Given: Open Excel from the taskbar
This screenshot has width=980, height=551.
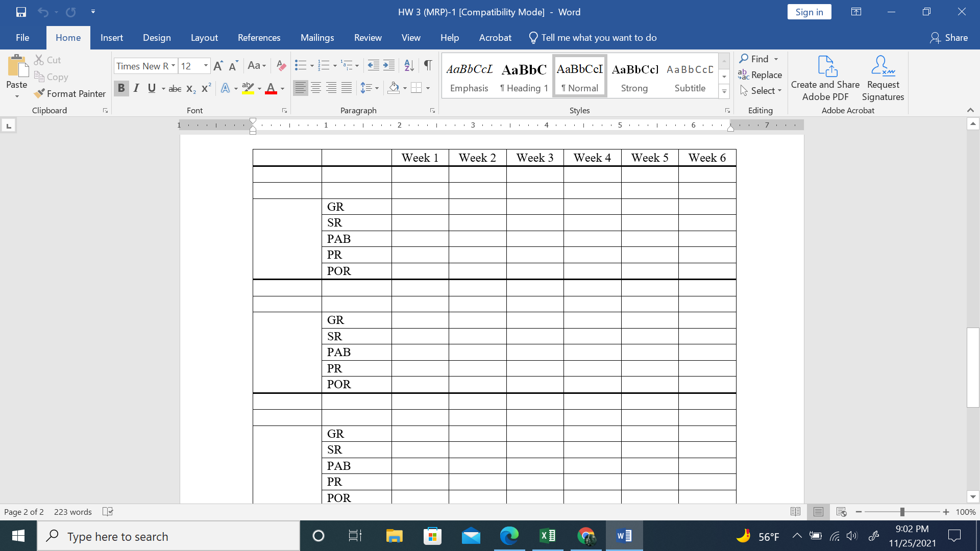Looking at the screenshot, I should 548,536.
